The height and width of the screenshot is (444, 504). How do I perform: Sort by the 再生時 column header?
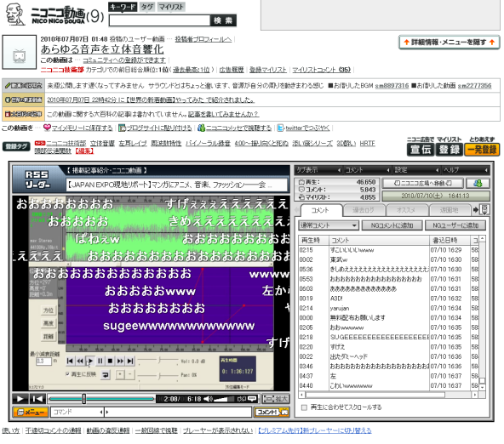[313, 240]
